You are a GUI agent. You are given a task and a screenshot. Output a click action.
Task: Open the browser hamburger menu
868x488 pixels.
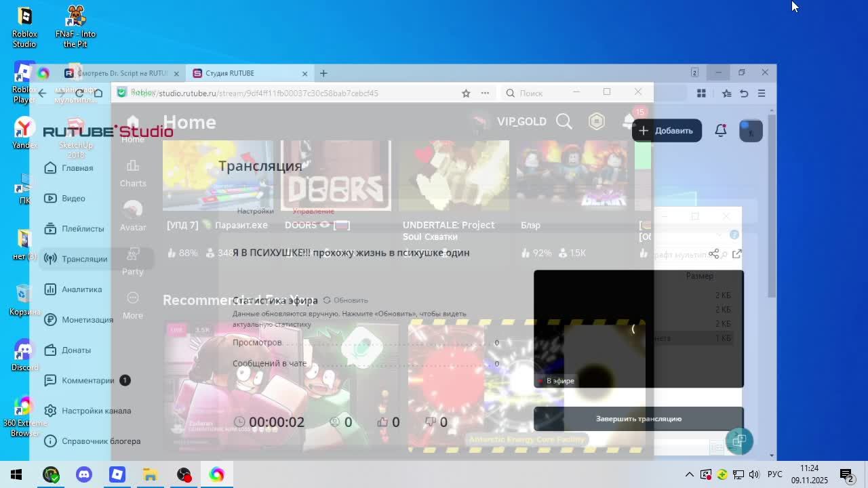[762, 93]
